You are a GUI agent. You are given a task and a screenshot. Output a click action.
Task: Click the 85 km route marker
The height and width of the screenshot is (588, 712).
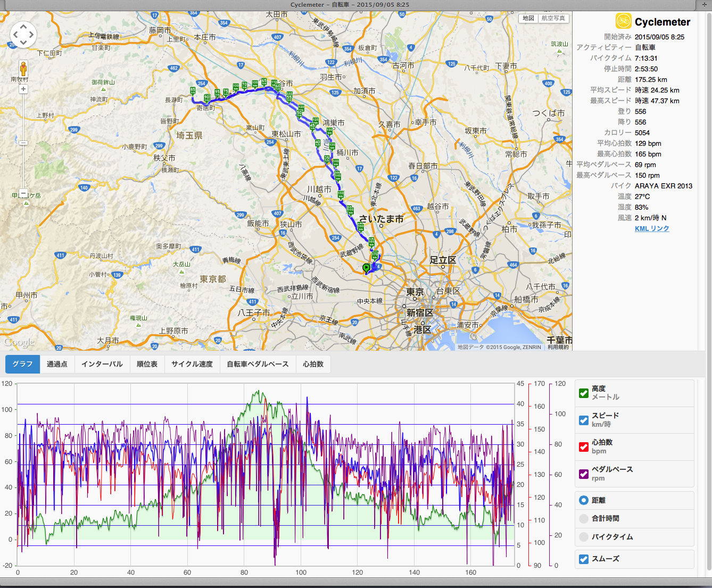[193, 91]
